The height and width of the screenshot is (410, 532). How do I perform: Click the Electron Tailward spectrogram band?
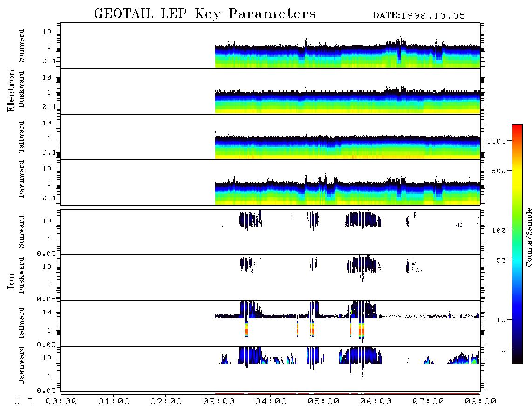[348, 147]
